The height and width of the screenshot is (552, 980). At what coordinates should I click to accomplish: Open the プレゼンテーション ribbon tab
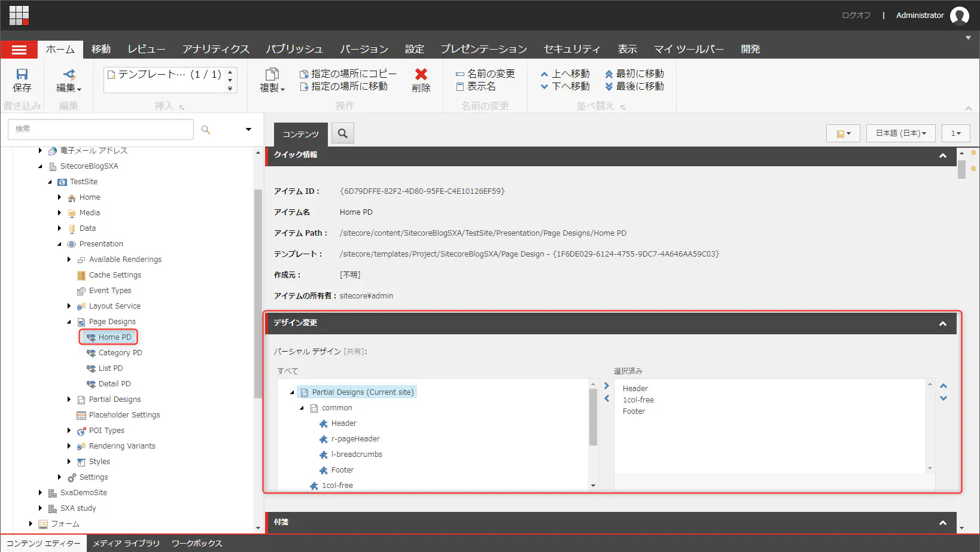(483, 49)
